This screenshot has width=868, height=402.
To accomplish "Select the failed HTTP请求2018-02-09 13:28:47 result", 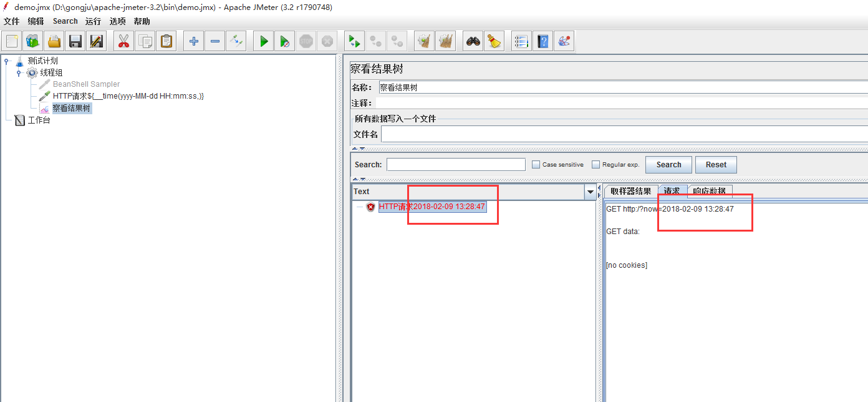I will coord(432,207).
